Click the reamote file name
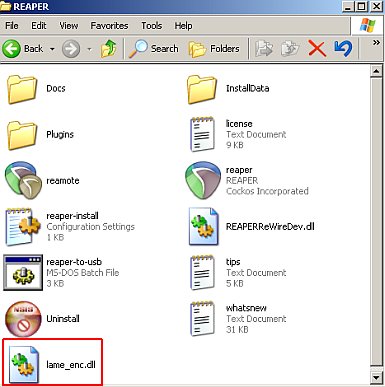Viewport: 385px width, 387px height. (x=63, y=181)
